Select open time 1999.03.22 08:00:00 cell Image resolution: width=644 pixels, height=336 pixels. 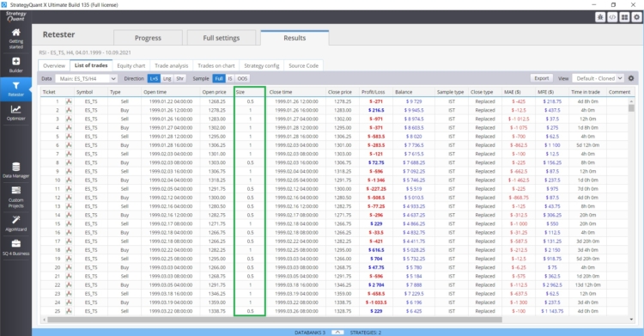tap(170, 311)
